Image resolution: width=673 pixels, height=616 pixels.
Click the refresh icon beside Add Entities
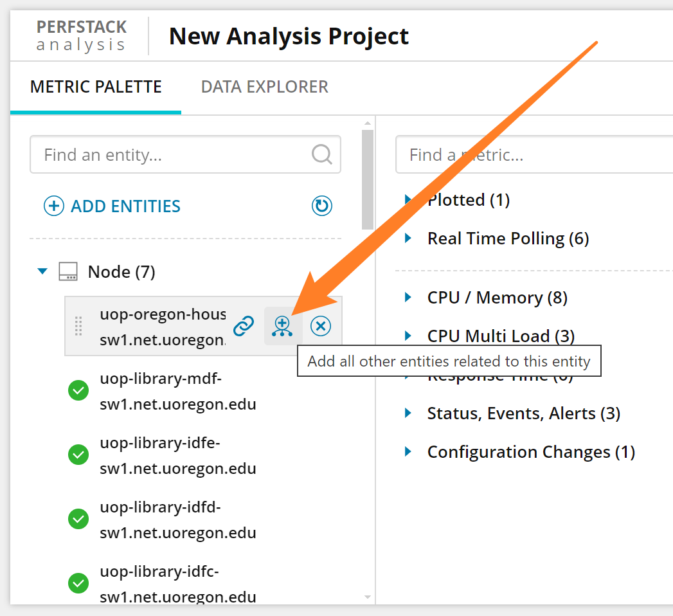pyautogui.click(x=321, y=206)
